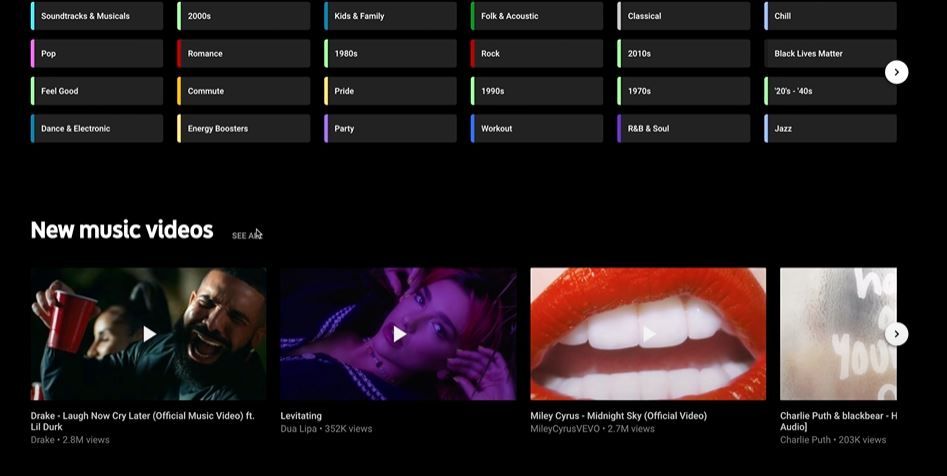Play Miley Cyrus Midnight Sky video

648,333
